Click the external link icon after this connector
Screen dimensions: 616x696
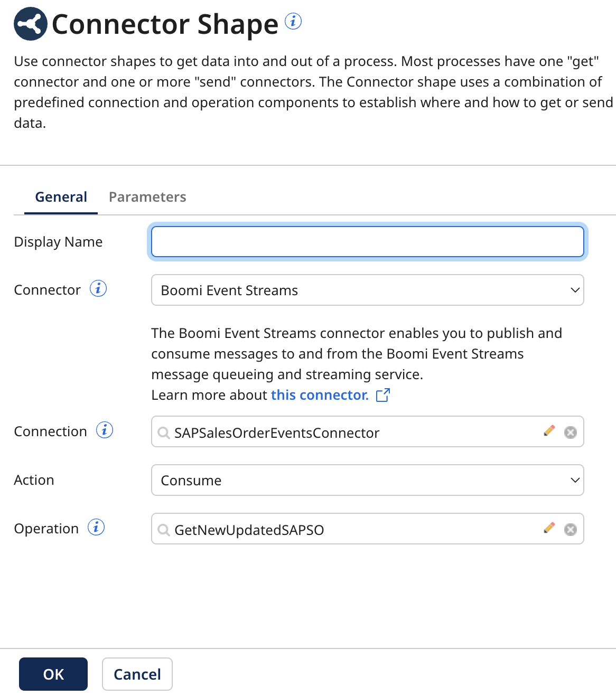tap(383, 394)
